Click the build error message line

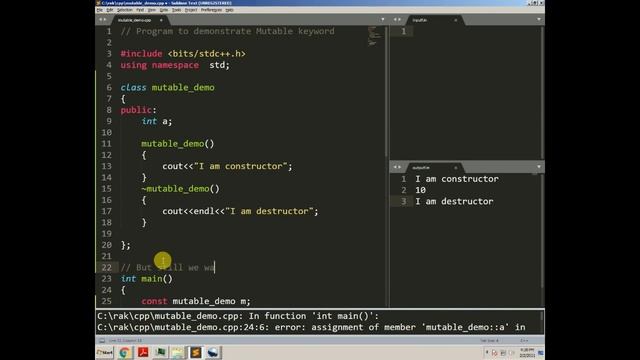[x=311, y=327]
